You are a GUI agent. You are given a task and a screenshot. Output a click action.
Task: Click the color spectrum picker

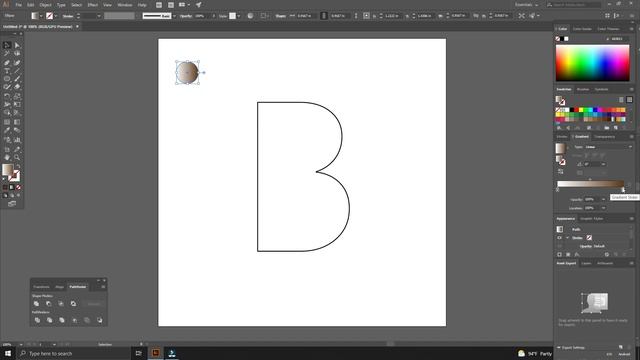tap(592, 63)
